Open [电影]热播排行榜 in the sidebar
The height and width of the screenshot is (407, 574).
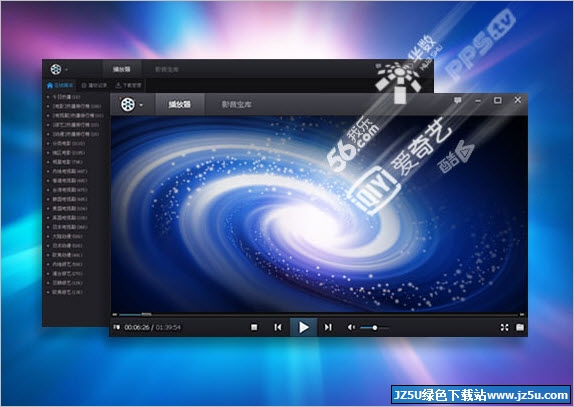click(74, 106)
